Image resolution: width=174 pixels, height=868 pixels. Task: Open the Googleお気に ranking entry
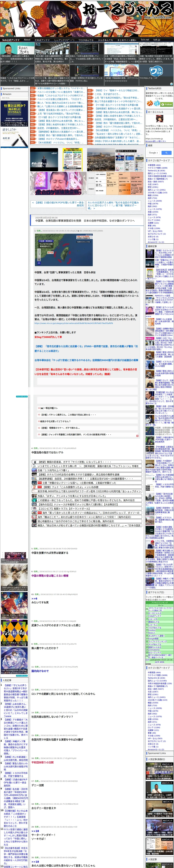(x=153, y=639)
